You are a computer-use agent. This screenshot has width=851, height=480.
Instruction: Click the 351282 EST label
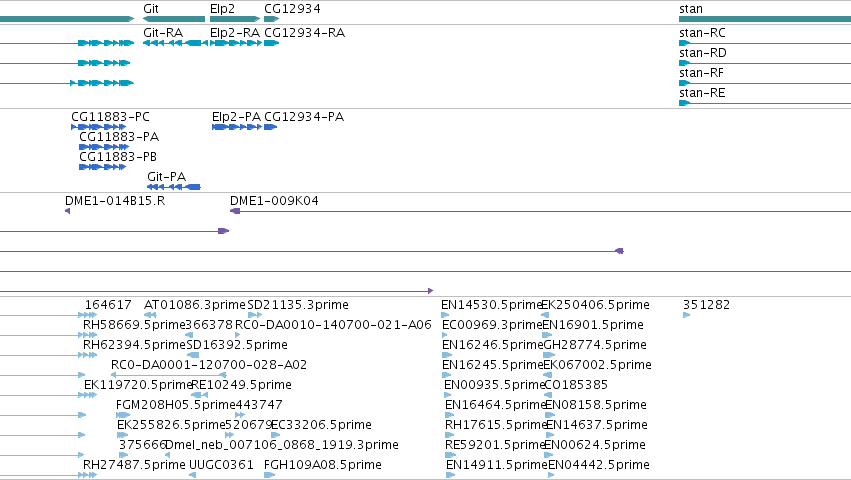[x=706, y=305]
